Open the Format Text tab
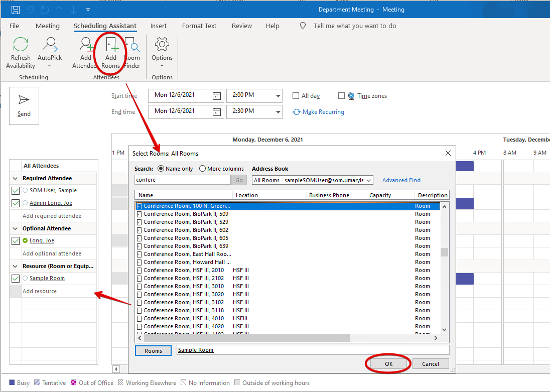This screenshot has height=392, width=550. click(x=199, y=26)
